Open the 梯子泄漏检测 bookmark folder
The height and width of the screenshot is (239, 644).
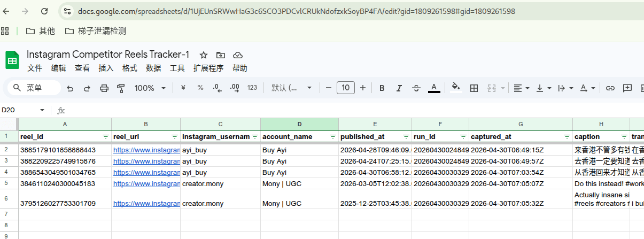point(96,31)
